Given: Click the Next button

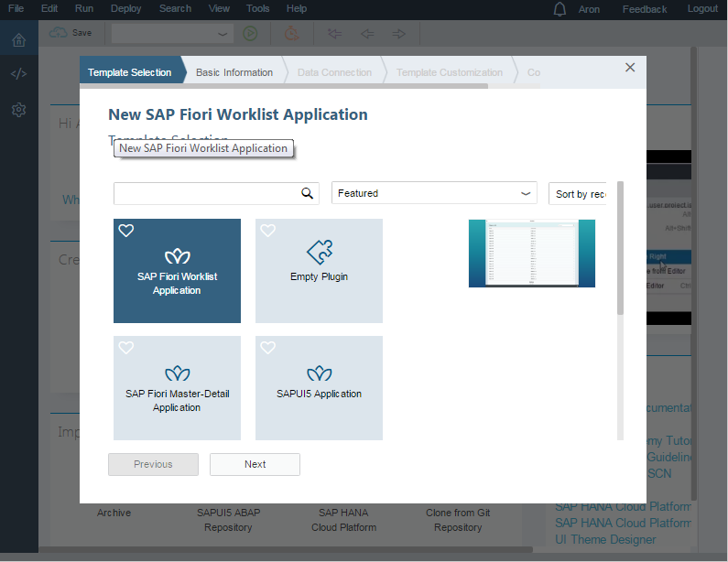Looking at the screenshot, I should point(255,465).
